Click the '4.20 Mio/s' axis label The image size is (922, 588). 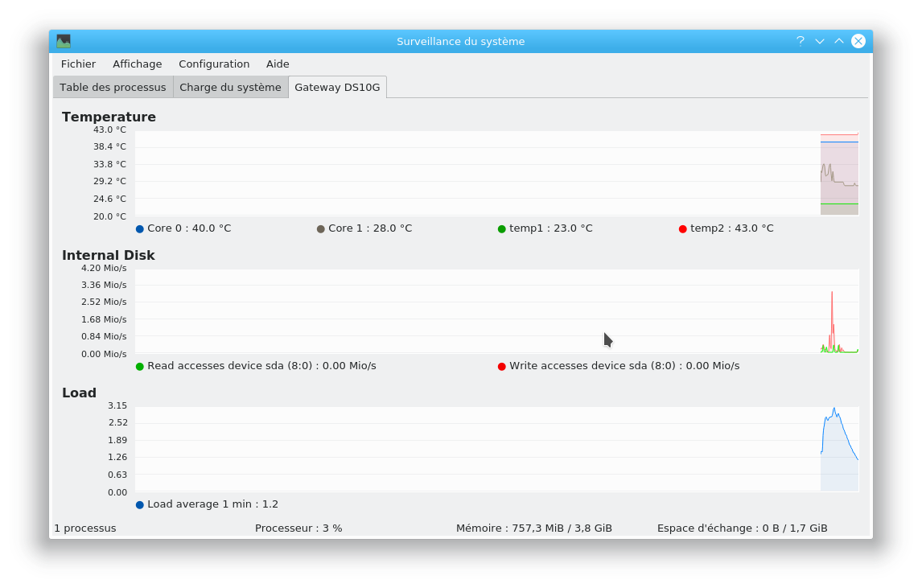(104, 268)
